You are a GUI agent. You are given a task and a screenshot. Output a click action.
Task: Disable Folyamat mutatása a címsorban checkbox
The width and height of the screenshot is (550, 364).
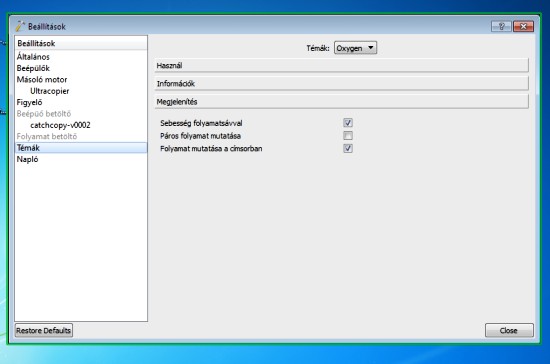click(x=348, y=148)
